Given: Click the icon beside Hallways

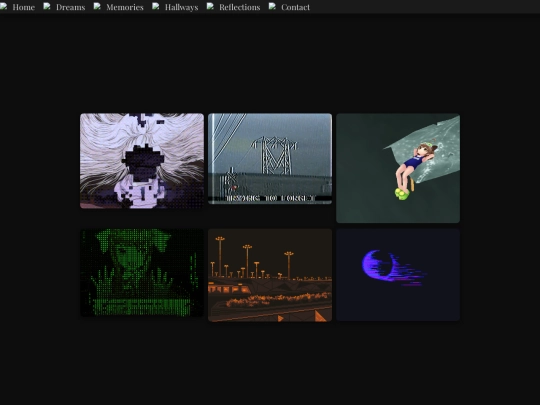Looking at the screenshot, I should [156, 7].
